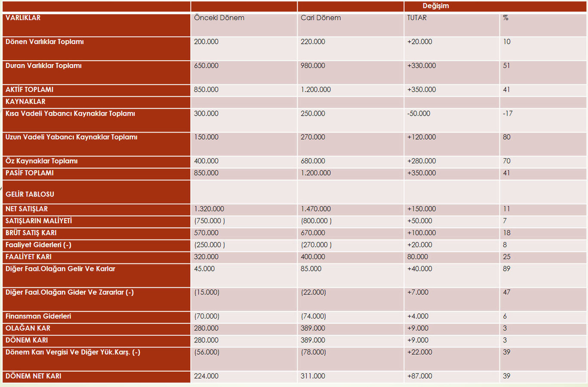Click the +150.000 change amount

coord(422,209)
